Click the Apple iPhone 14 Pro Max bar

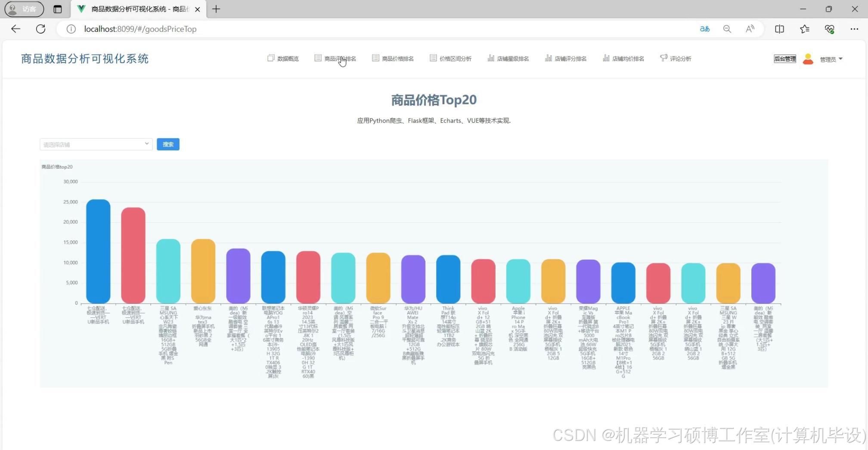pos(518,281)
